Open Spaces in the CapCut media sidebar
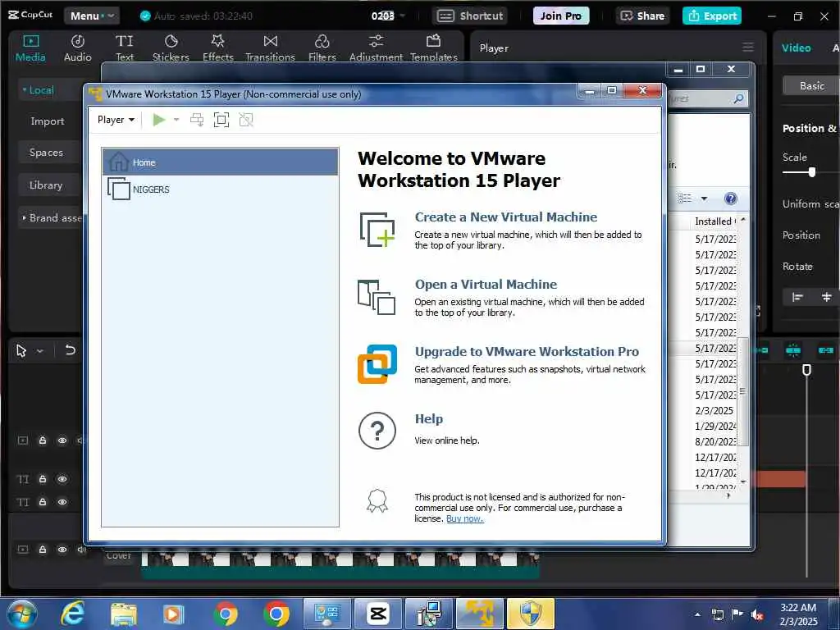Image resolution: width=840 pixels, height=630 pixels. click(x=46, y=152)
